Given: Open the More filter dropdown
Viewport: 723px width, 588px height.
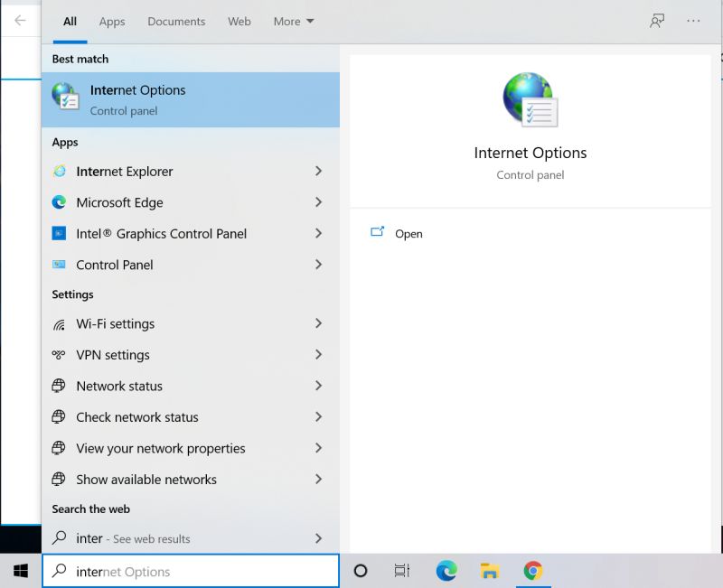Looking at the screenshot, I should 294,21.
